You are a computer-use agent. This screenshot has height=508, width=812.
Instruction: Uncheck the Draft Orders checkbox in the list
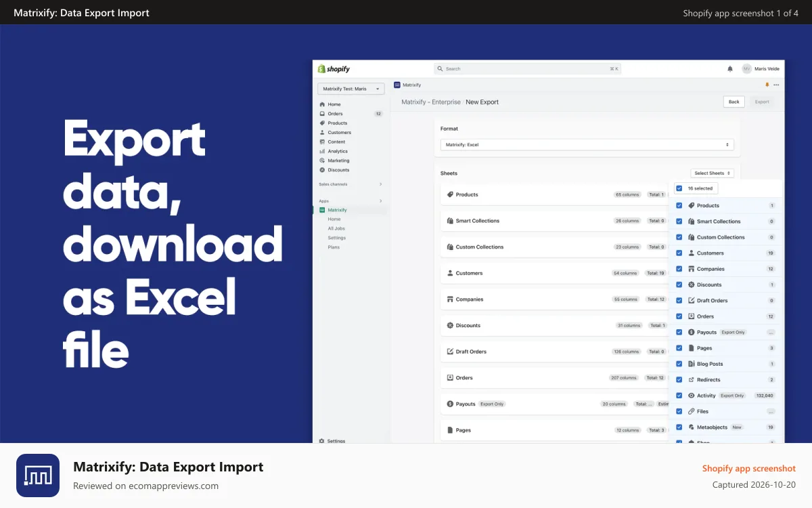679,301
